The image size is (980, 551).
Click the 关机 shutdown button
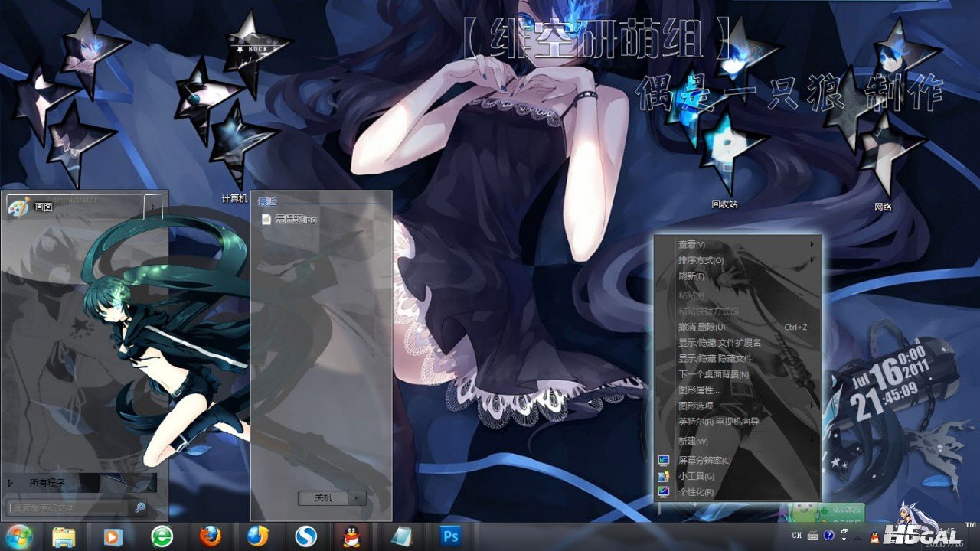click(x=323, y=498)
